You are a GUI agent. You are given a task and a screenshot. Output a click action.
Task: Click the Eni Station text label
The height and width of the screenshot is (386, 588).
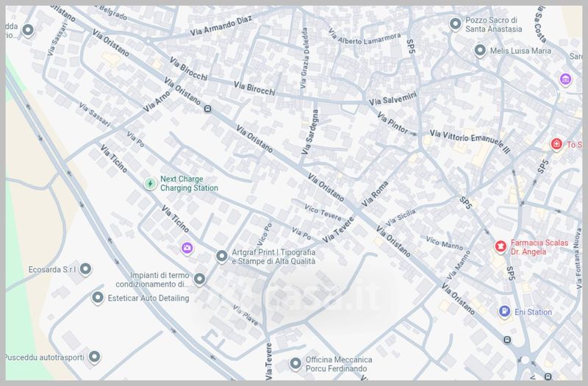point(533,312)
